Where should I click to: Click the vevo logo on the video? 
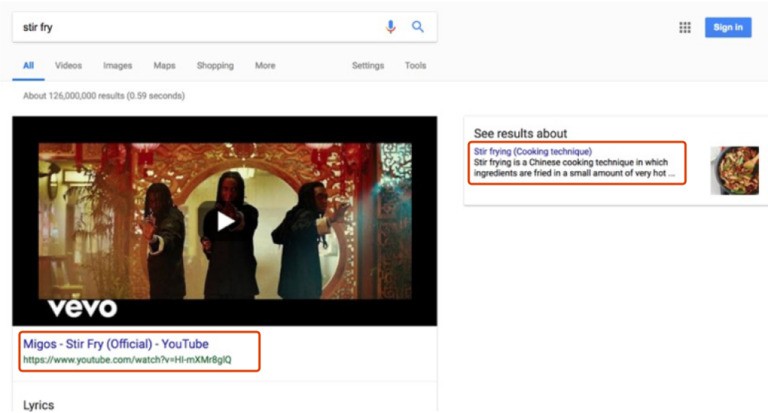click(83, 307)
